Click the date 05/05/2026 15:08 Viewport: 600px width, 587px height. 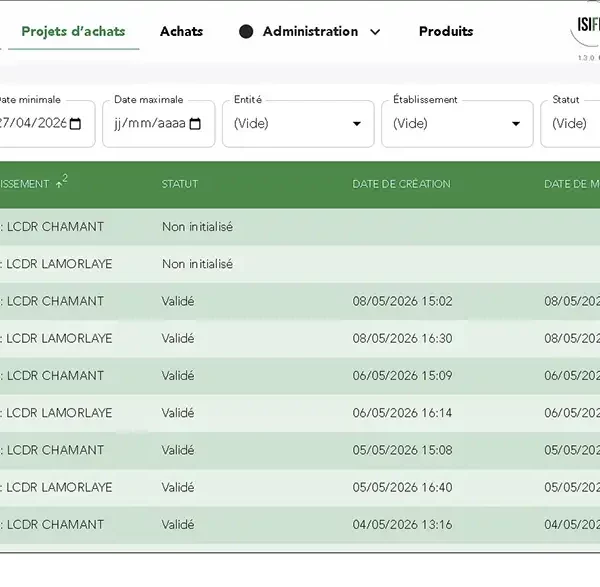click(402, 450)
